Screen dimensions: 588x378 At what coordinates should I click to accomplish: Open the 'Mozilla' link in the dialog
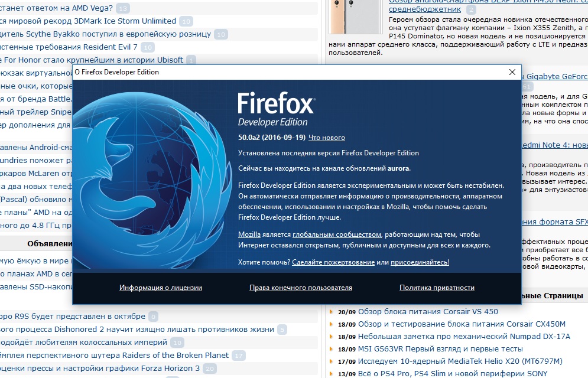(x=249, y=234)
